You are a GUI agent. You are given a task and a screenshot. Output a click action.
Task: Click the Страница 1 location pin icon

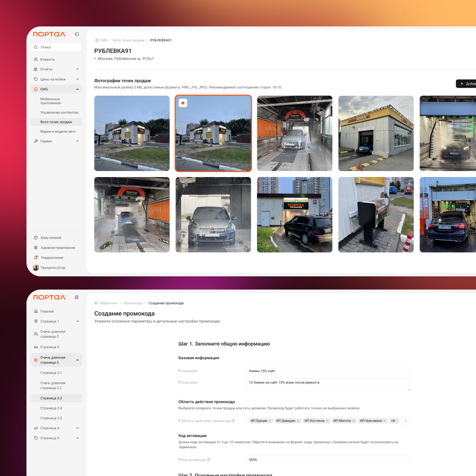pos(36,321)
